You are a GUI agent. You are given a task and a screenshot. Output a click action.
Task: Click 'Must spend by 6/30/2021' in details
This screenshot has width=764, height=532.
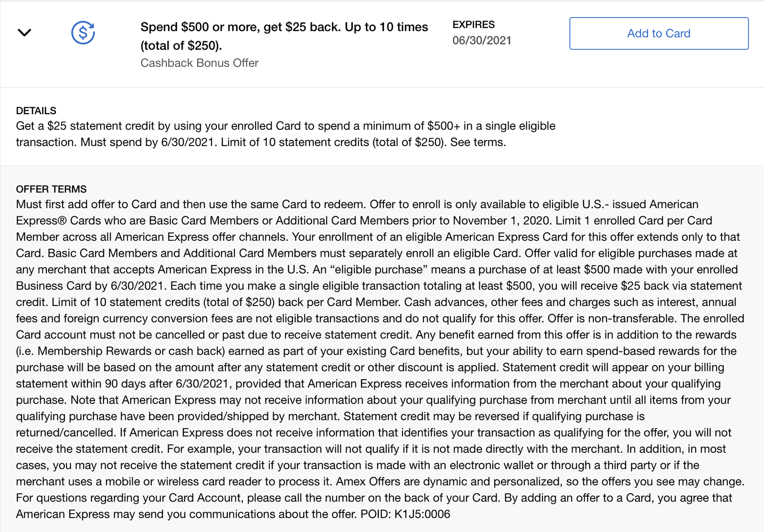pos(147,142)
